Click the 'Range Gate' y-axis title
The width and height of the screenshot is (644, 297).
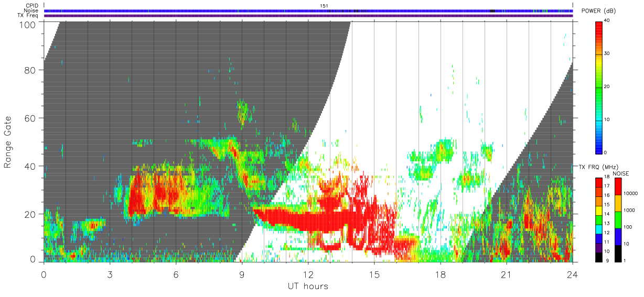click(8, 143)
